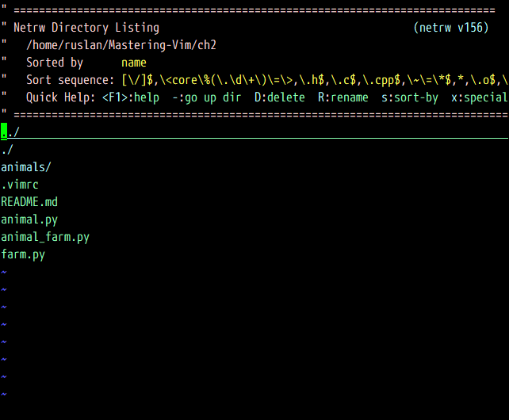Image resolution: width=509 pixels, height=420 pixels.
Task: Click the R:rename quick help hint
Action: pyautogui.click(x=343, y=97)
